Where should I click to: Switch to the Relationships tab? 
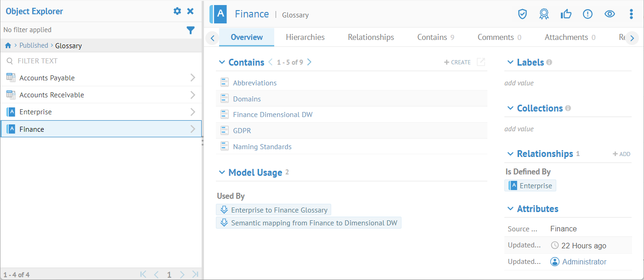[371, 37]
